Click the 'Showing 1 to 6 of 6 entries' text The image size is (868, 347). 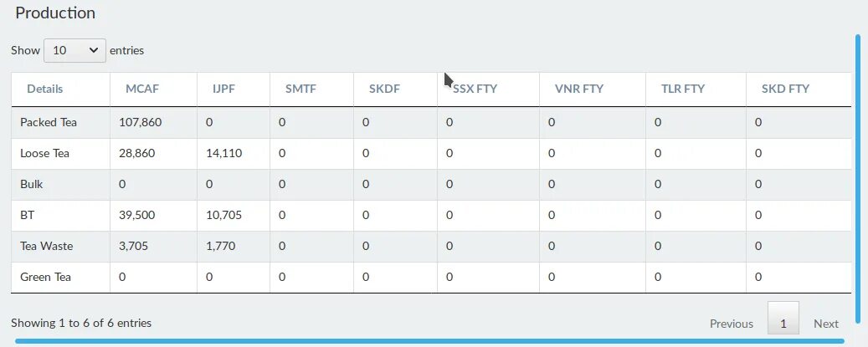tap(81, 324)
